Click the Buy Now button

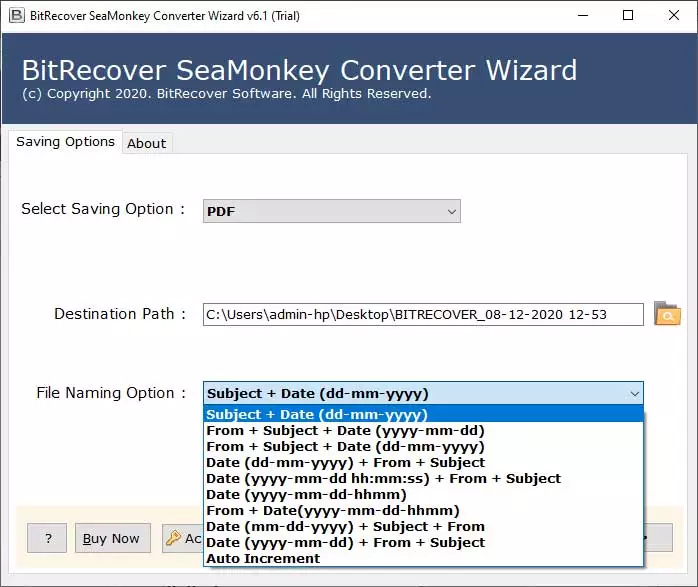pyautogui.click(x=113, y=538)
